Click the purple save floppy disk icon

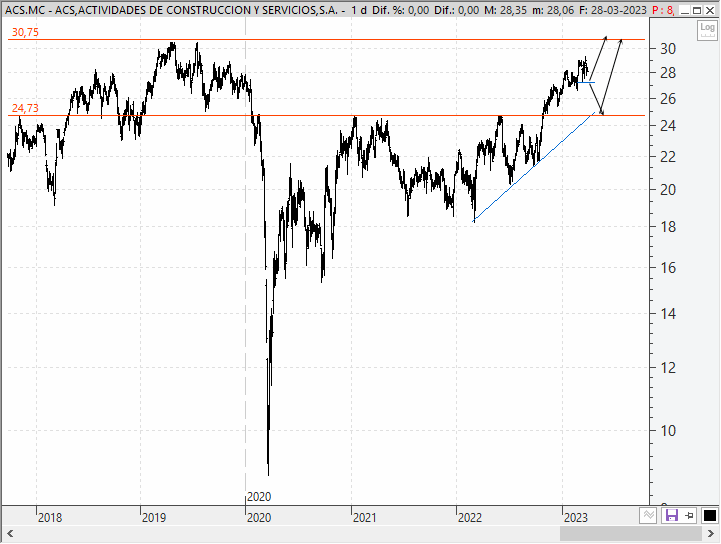click(x=672, y=515)
